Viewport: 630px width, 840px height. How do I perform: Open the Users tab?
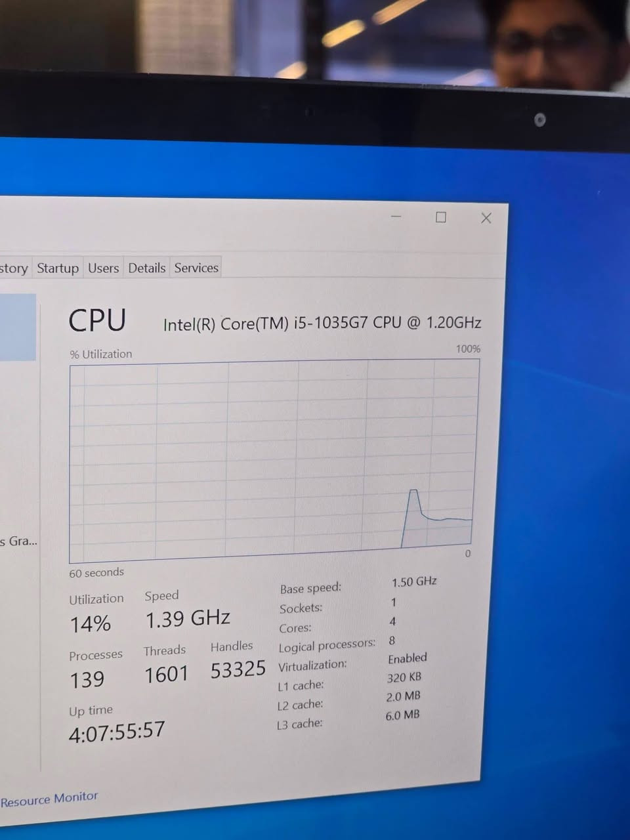click(x=104, y=268)
